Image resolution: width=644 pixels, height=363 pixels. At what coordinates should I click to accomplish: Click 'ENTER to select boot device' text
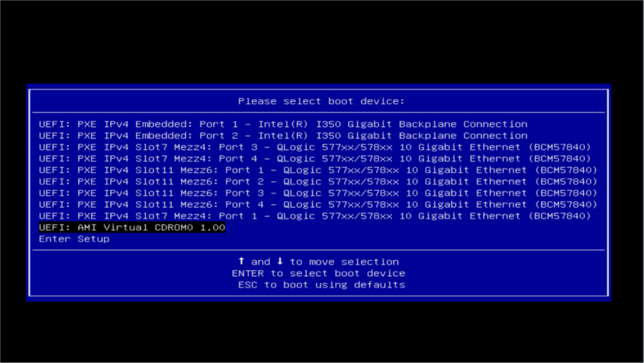(318, 273)
